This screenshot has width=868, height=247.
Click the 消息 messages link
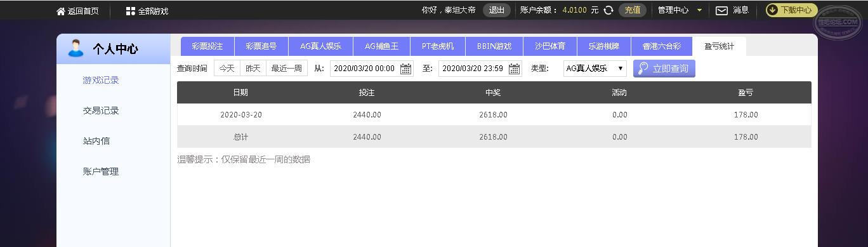pyautogui.click(x=741, y=10)
